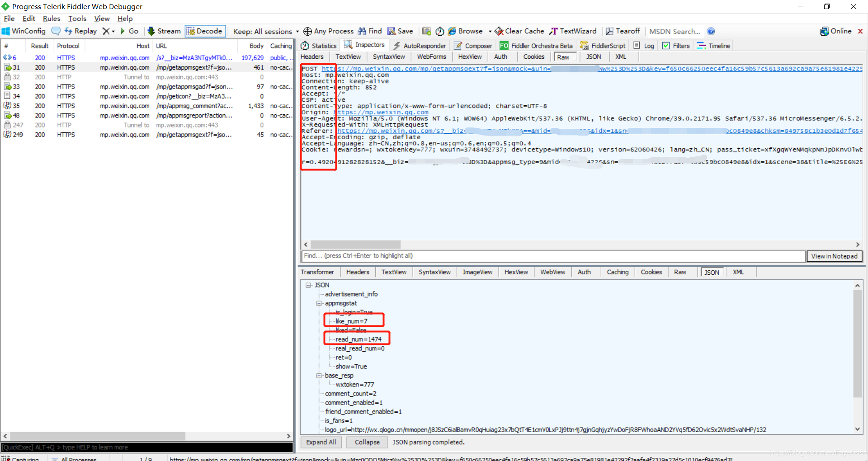Click the Tearoff button
This screenshot has width=868, height=461.
pyautogui.click(x=623, y=31)
